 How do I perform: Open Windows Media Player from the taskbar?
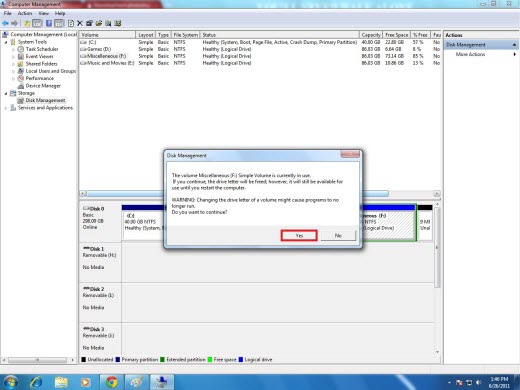click(x=86, y=382)
